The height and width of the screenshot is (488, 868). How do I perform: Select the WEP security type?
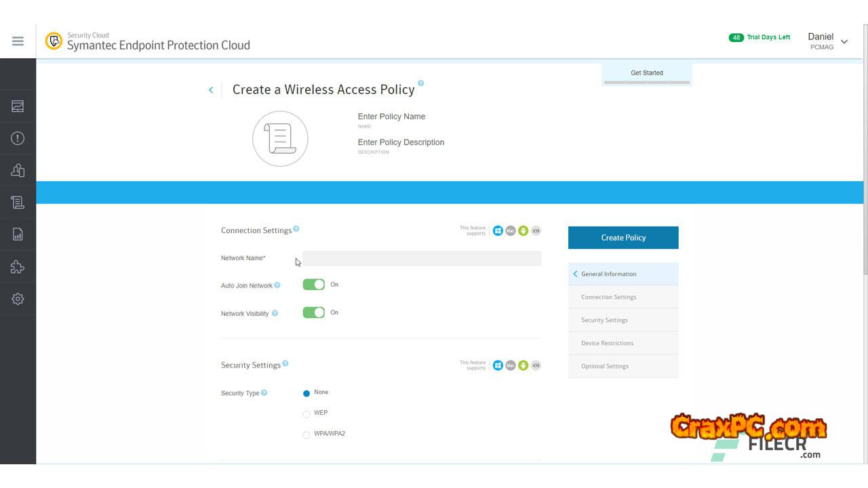coord(307,413)
